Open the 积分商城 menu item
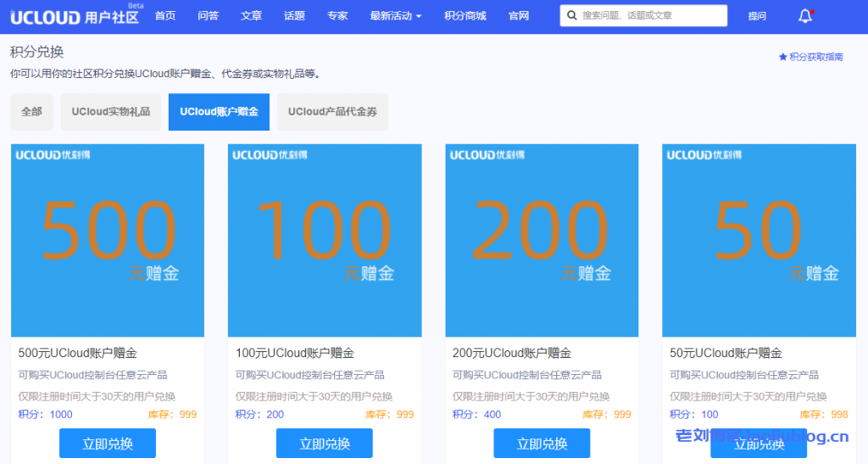Screen dimensions: 868x464 (465, 16)
